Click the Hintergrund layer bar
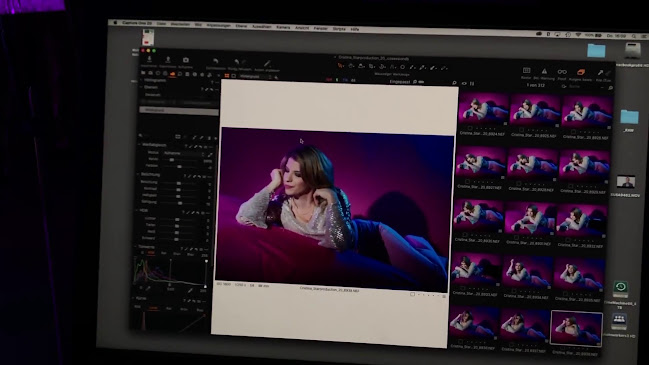This screenshot has height=365, width=649. coord(179,110)
